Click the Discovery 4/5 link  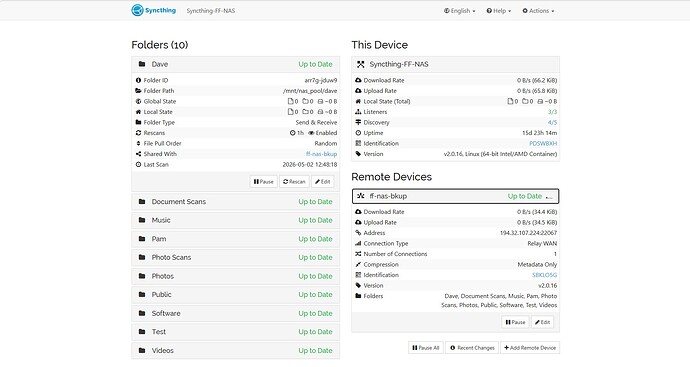[552, 122]
